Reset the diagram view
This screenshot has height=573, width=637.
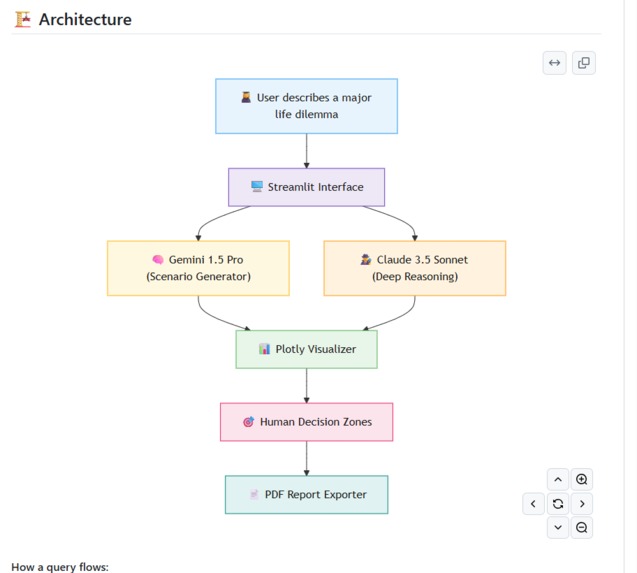click(558, 504)
